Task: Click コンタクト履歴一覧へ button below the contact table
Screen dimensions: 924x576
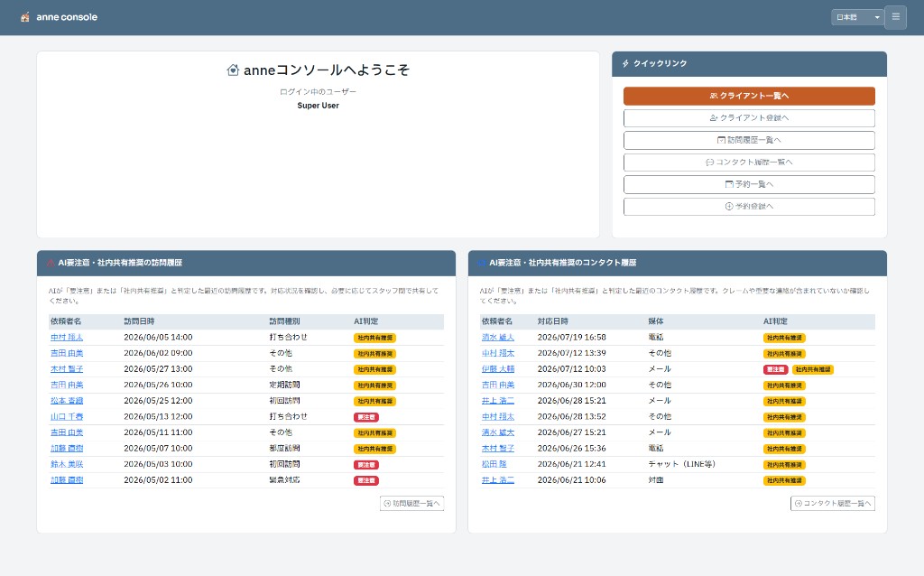Action: 833,504
